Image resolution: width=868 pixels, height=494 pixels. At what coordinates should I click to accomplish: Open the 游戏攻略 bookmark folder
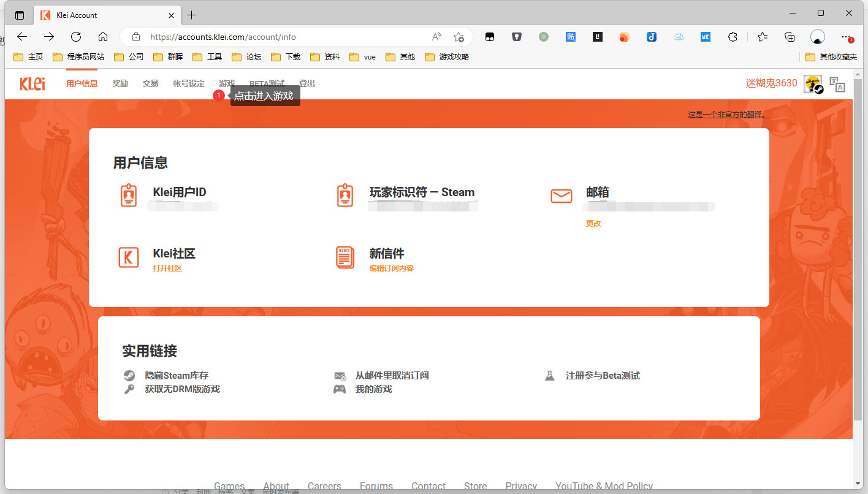pos(446,57)
